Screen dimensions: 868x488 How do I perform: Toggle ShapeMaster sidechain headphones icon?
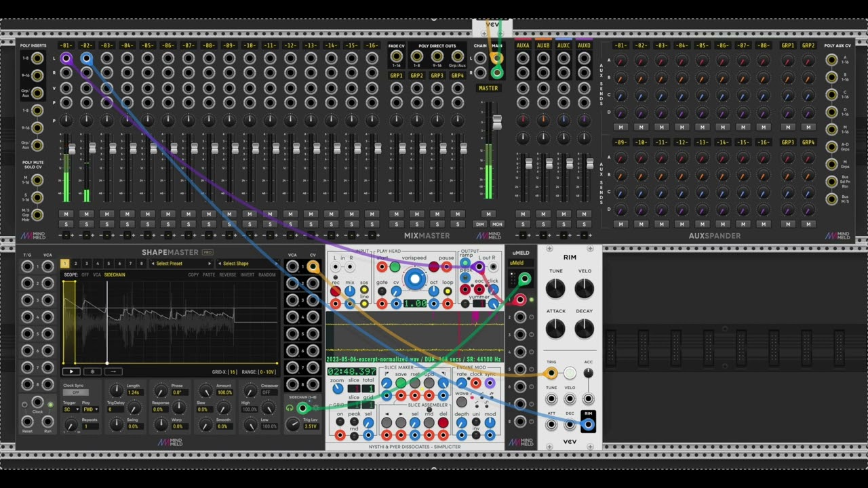[290, 407]
